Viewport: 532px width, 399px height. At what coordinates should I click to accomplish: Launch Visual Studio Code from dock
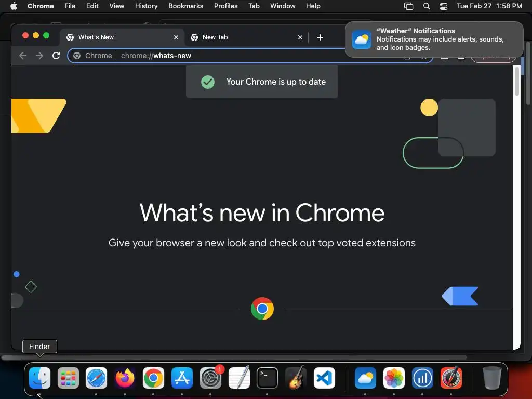(x=324, y=378)
